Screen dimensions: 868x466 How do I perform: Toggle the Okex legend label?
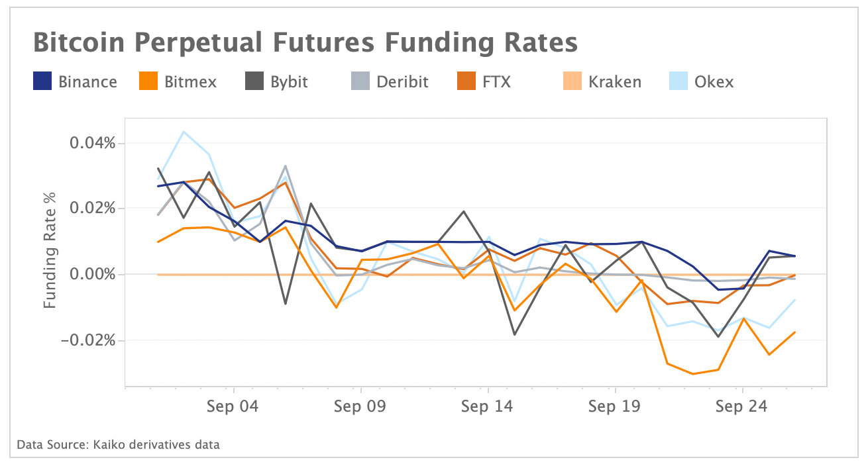[714, 82]
